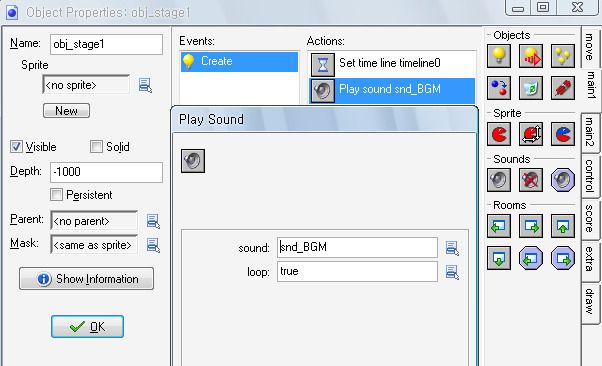Viewport: 602px width, 366px height.
Task: Select the Create Random instance action icon
Action: click(x=562, y=56)
